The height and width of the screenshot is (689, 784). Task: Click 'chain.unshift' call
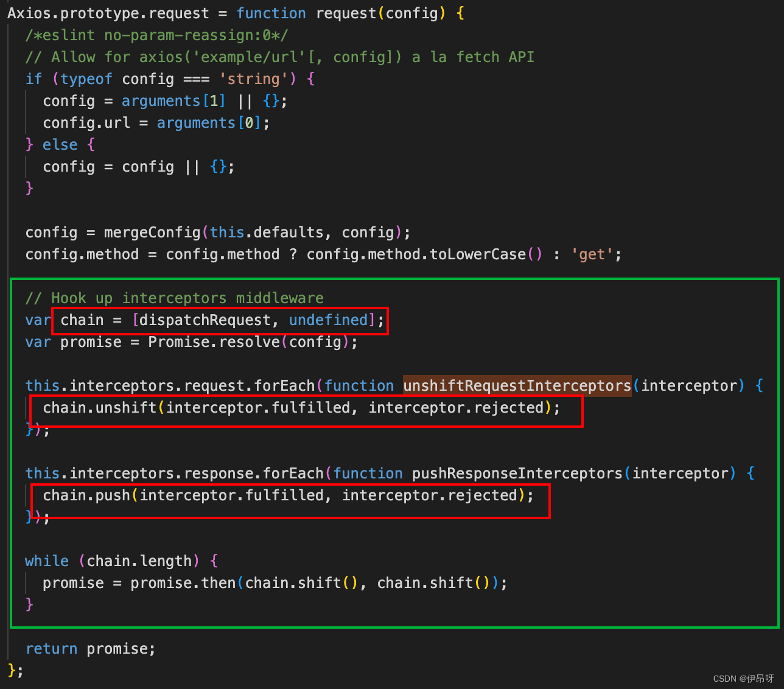[100, 408]
